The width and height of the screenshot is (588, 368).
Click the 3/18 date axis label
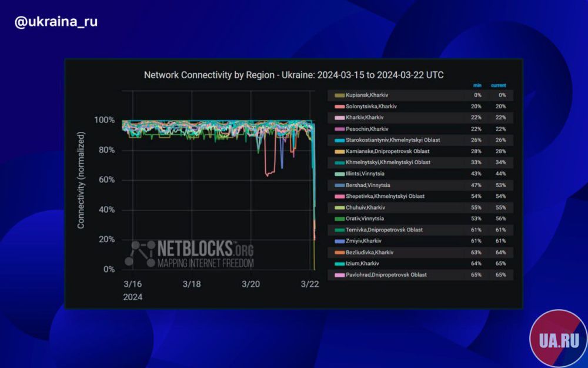click(x=192, y=284)
